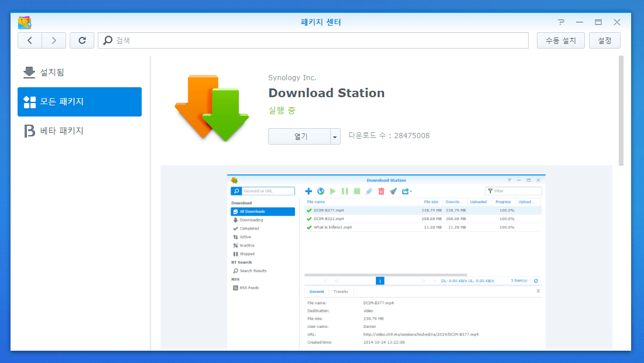The image size is (644, 363).
Task: Expand the dropdown arrow beside 열기
Action: pyautogui.click(x=335, y=136)
